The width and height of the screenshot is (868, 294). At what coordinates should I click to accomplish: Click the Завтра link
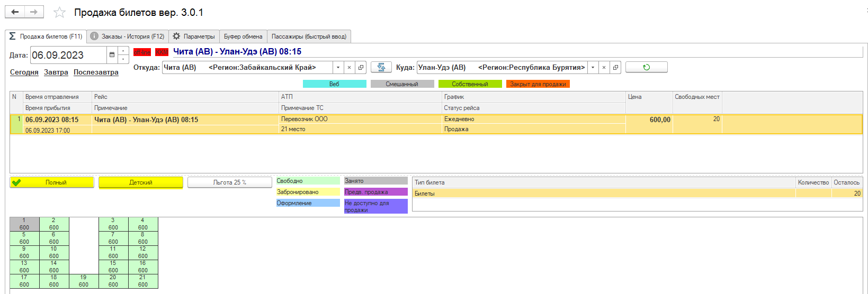[x=56, y=72]
